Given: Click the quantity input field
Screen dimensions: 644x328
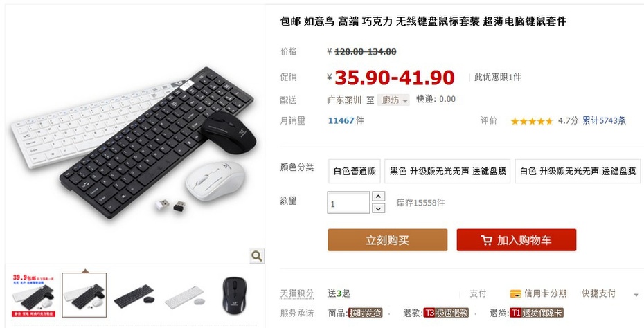Looking at the screenshot, I should (x=348, y=203).
